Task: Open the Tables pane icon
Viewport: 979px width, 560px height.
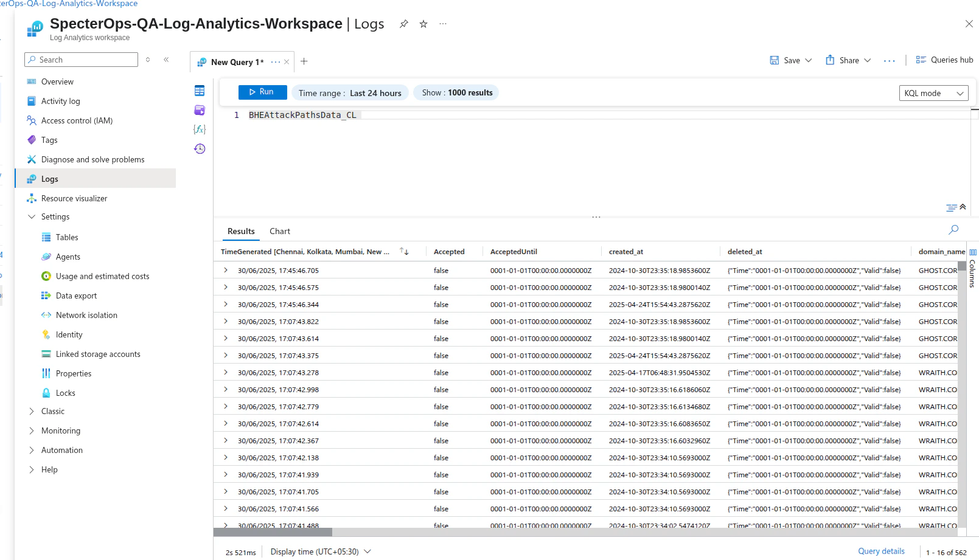Action: pos(199,90)
